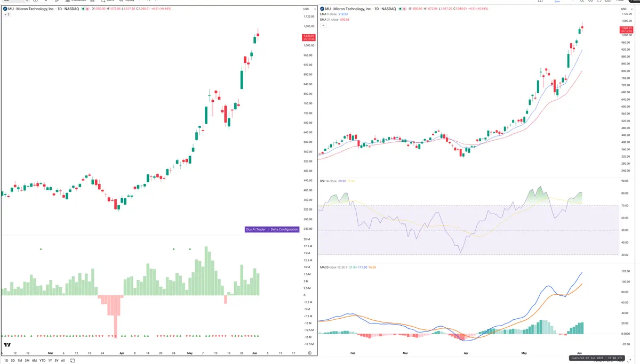Collapse the right chart indicator legend

coord(323,26)
